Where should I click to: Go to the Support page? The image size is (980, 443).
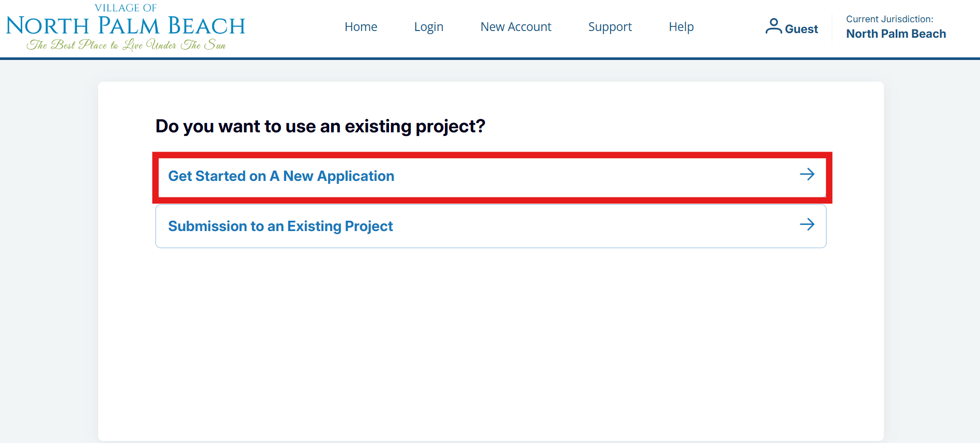tap(610, 27)
